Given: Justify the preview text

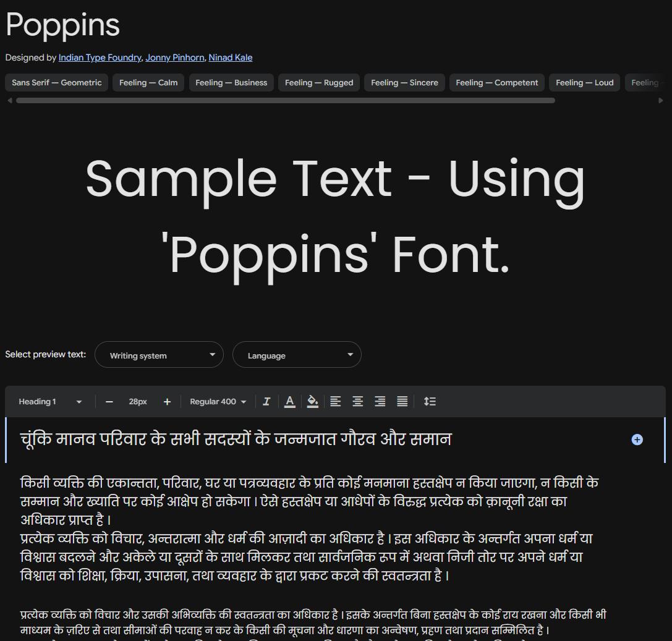Looking at the screenshot, I should [x=402, y=402].
